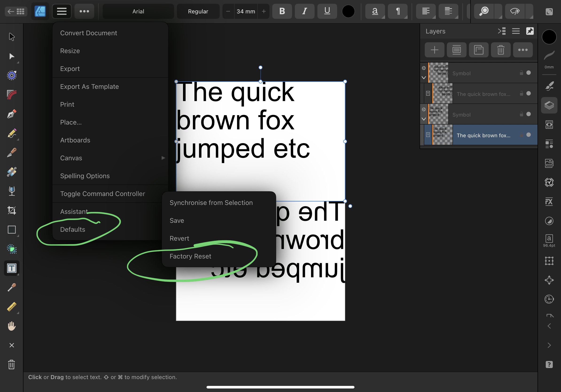Click the black text colour swatch
561x392 pixels.
348,11
